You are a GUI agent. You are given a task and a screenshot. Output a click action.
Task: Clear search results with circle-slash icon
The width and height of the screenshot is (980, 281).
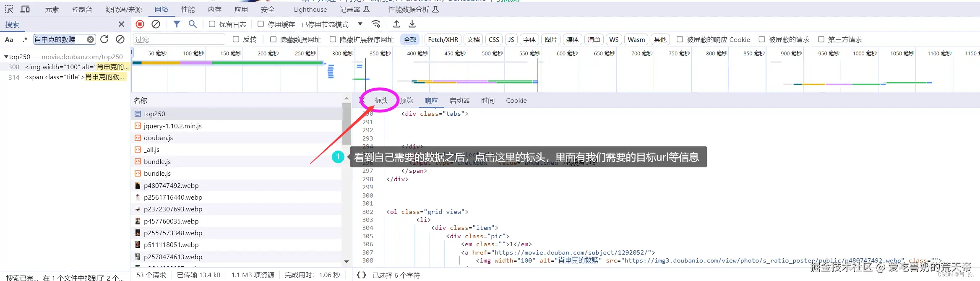pos(120,39)
